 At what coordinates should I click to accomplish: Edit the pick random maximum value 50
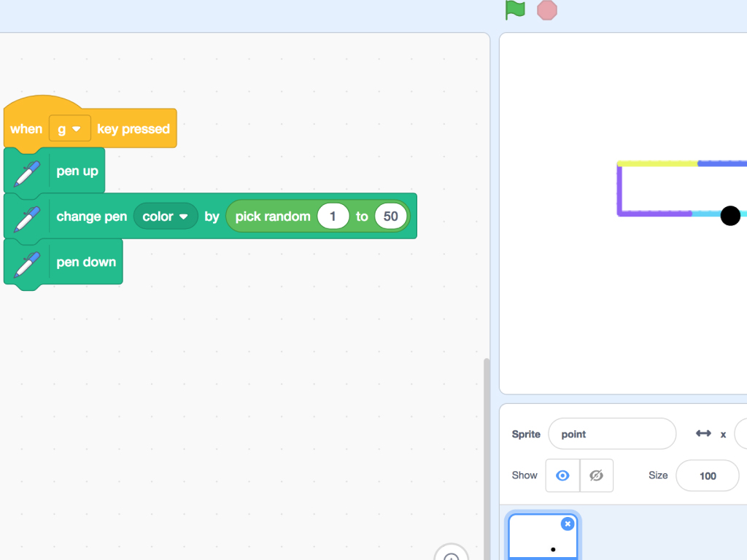391,216
